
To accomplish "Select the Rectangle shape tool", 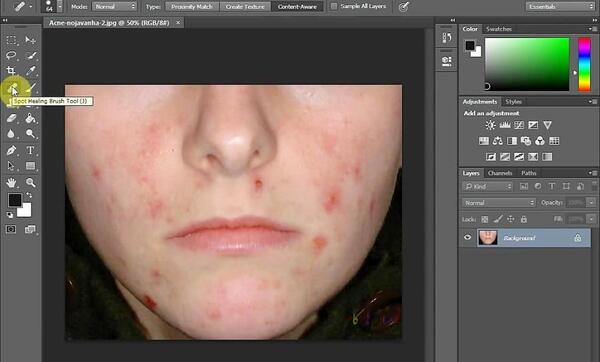I will click(30, 166).
